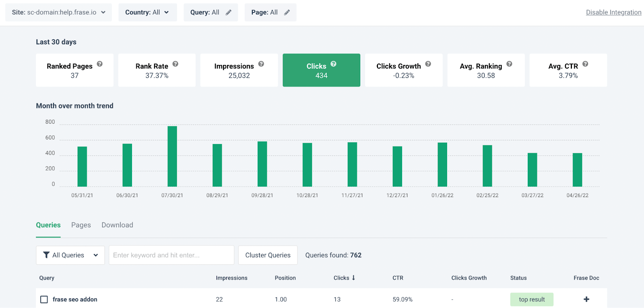Click the help icon next to Avg. Ranking
Image resolution: width=644 pixels, height=308 pixels.
coord(509,64)
